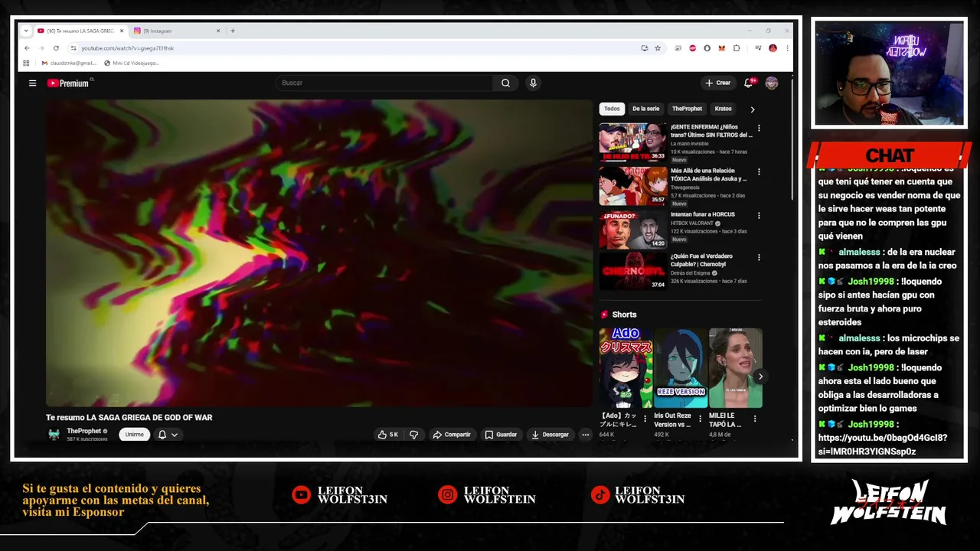
Task: Click the 'Detrás del Enigma' channel name
Action: pos(690,273)
